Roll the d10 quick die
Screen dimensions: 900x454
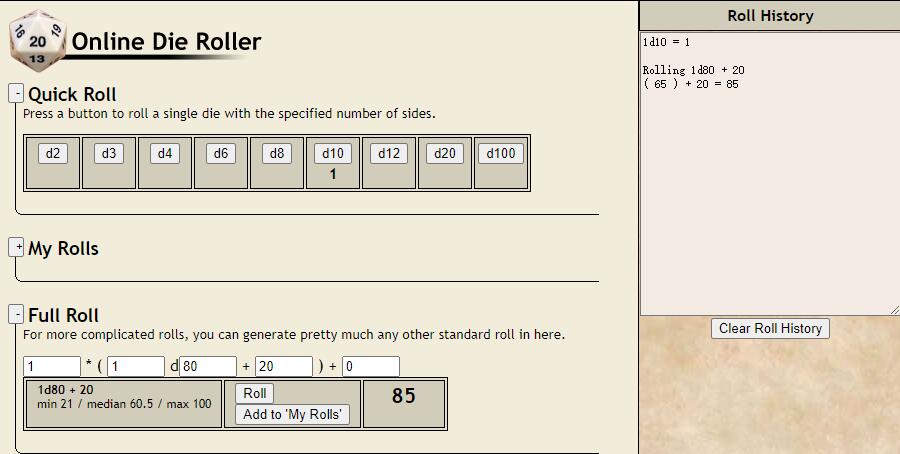[333, 153]
